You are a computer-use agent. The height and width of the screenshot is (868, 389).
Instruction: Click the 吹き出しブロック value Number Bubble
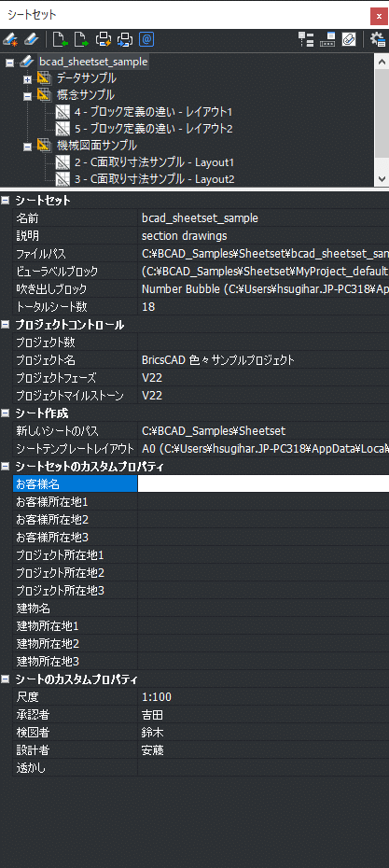coord(263,289)
